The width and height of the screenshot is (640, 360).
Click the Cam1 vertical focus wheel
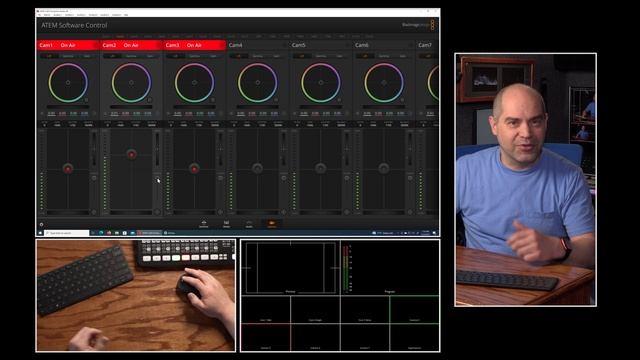coord(94,148)
